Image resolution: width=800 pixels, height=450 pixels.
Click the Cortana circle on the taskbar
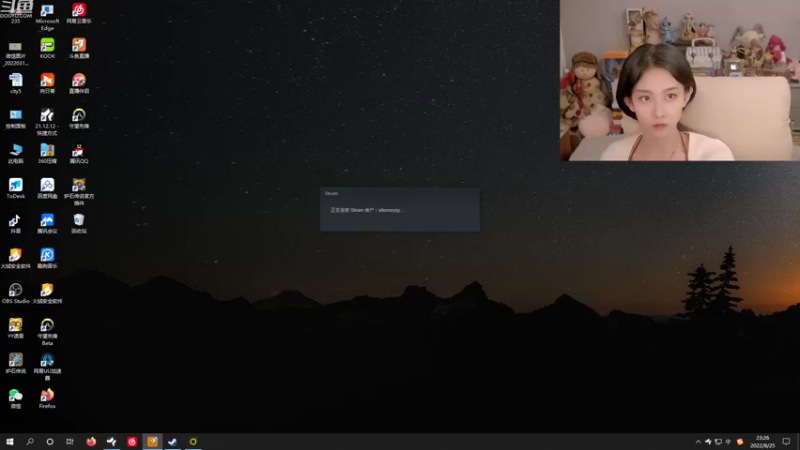[49, 442]
